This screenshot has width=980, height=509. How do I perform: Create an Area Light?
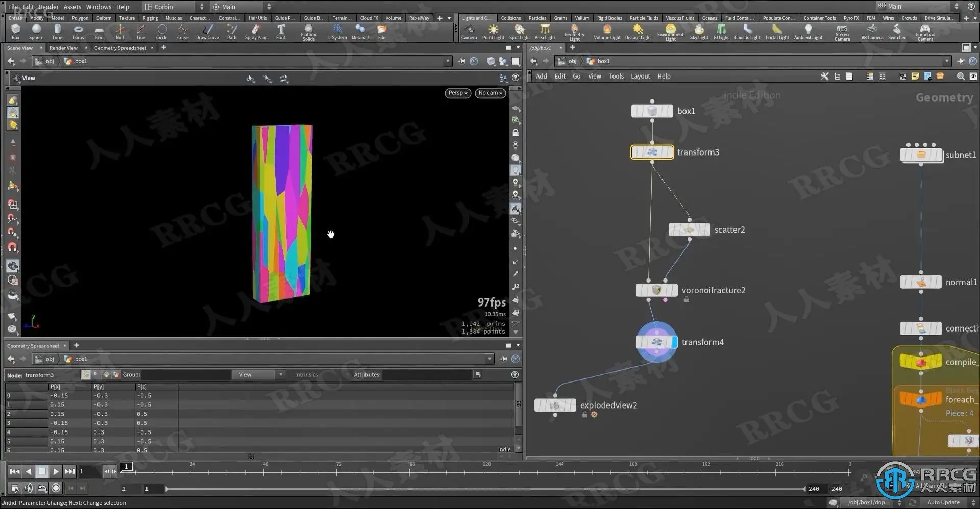pos(545,32)
